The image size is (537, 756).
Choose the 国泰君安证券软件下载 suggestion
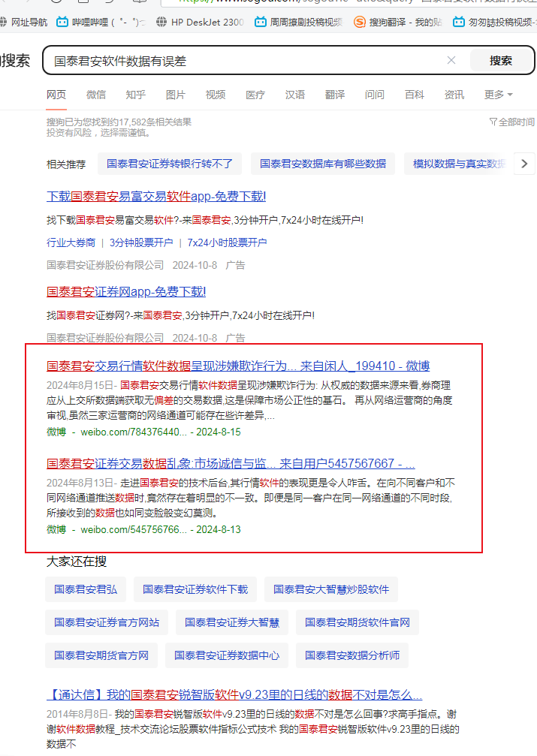pyautogui.click(x=195, y=589)
